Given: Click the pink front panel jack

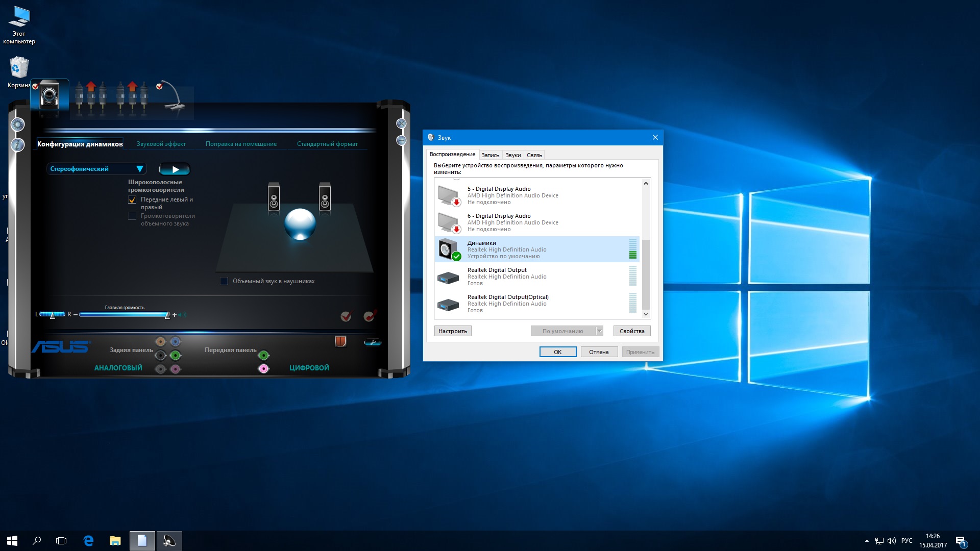Looking at the screenshot, I should 263,368.
